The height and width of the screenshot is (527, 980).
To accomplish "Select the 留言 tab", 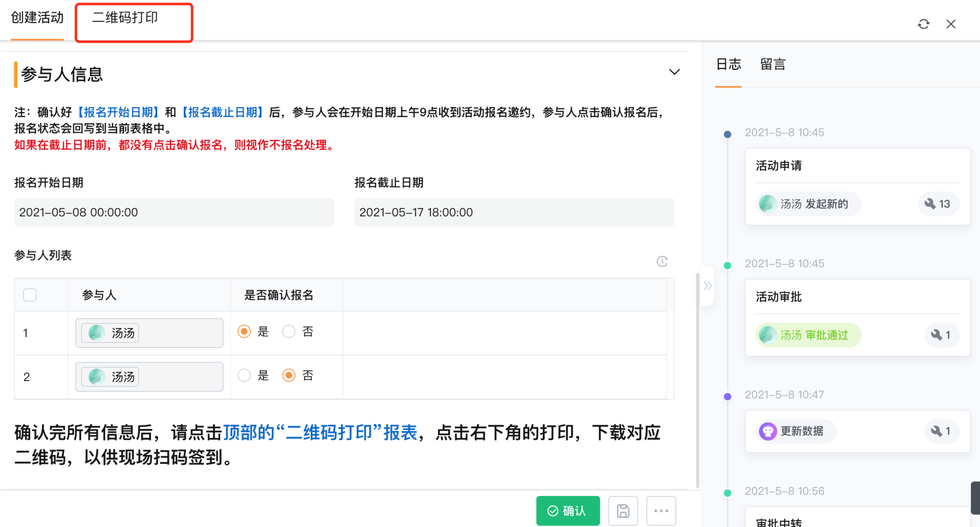I will (773, 64).
